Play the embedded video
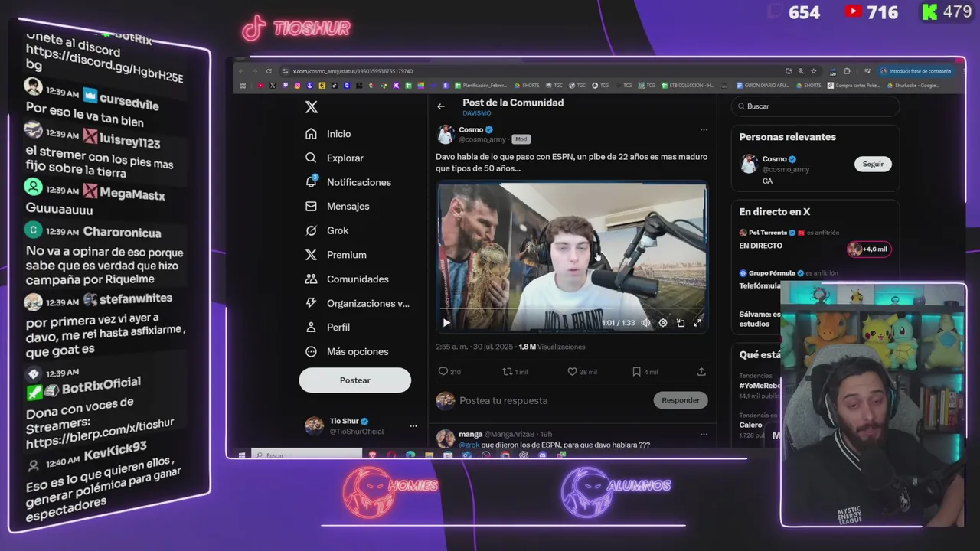 [446, 323]
